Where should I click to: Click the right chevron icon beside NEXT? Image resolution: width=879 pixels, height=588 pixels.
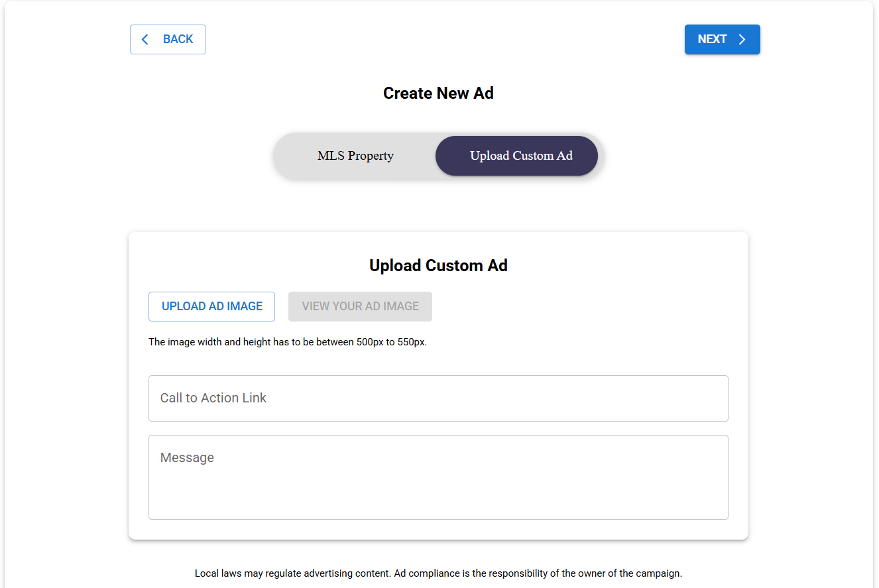742,40
